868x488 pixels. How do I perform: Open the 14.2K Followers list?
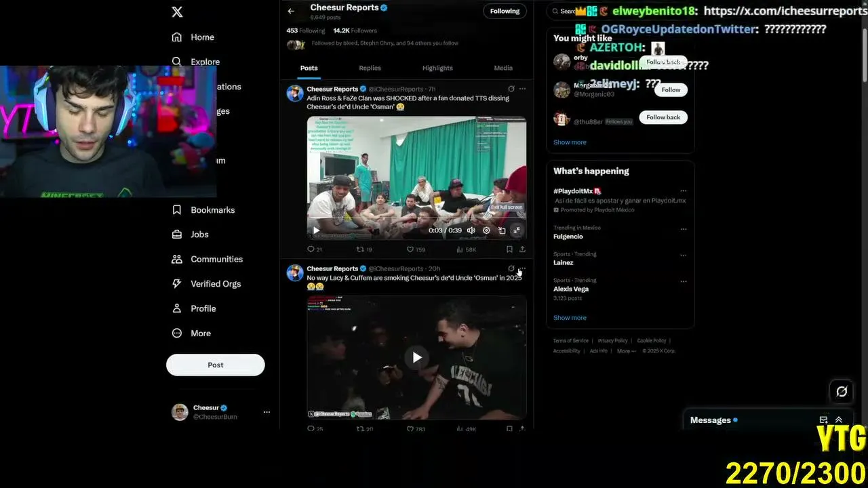(x=355, y=30)
